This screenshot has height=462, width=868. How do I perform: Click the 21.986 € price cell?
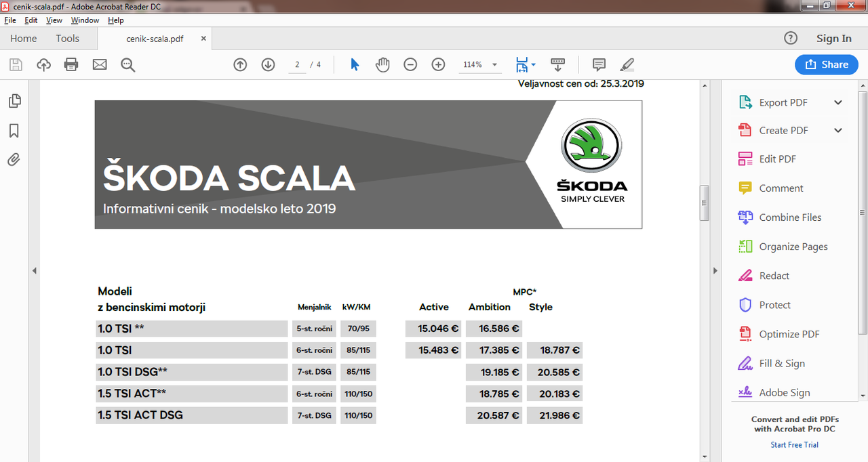pos(554,415)
